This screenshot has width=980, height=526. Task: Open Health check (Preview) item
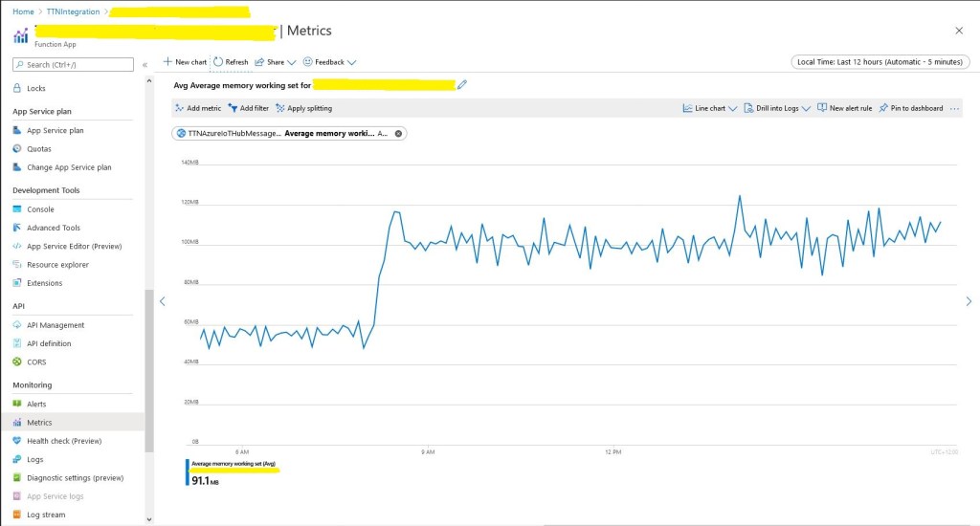click(63, 441)
